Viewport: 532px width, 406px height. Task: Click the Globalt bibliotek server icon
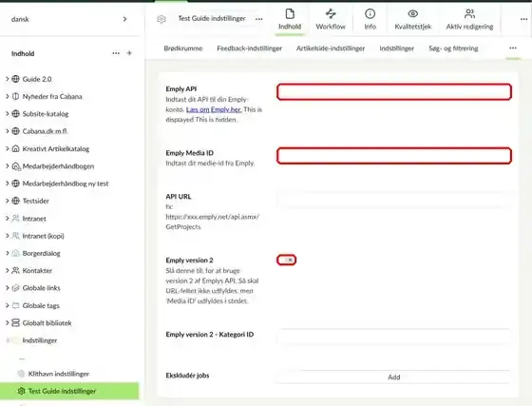[x=15, y=323]
